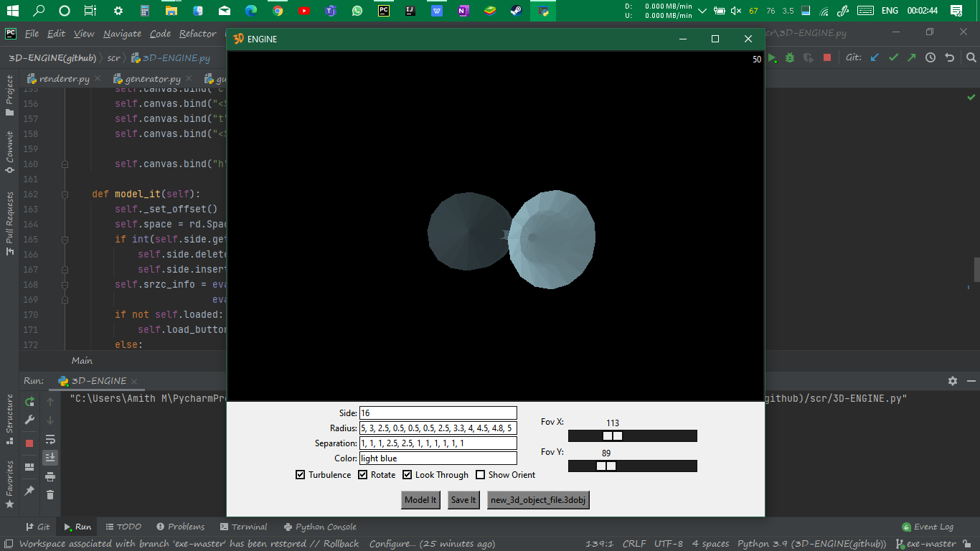Viewport: 980px width, 551px height.
Task: Open the Refactor menu
Action: coord(197,34)
